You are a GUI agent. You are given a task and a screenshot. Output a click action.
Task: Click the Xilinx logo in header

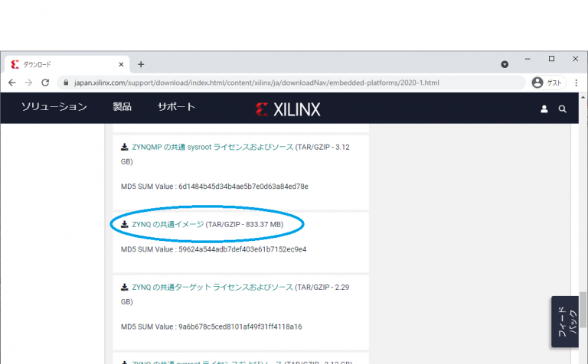[x=288, y=109]
